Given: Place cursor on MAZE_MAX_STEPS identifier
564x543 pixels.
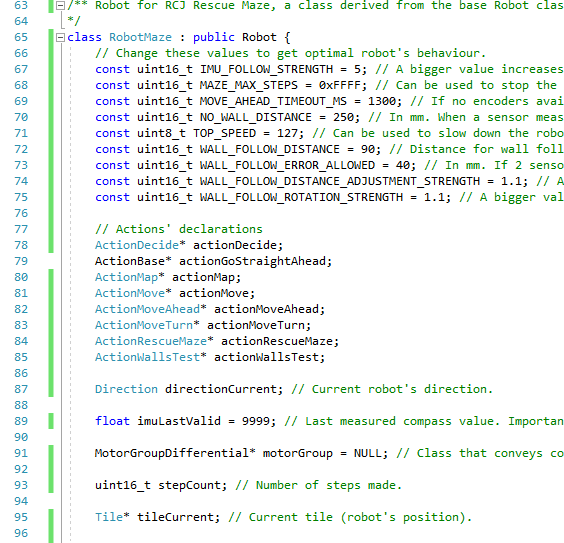Looking at the screenshot, I should pos(249,85).
